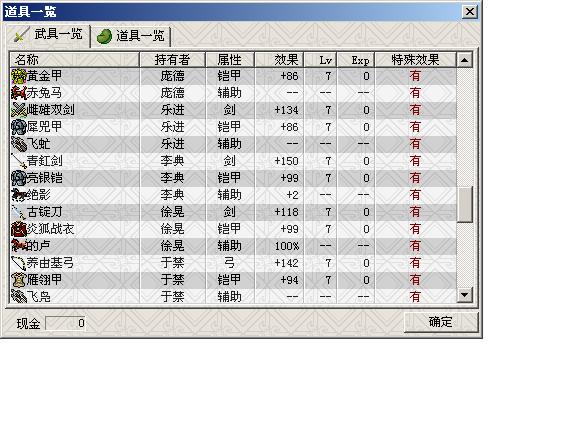Sort by Exp column header
Image resolution: width=576 pixels, height=432 pixels.
356,60
